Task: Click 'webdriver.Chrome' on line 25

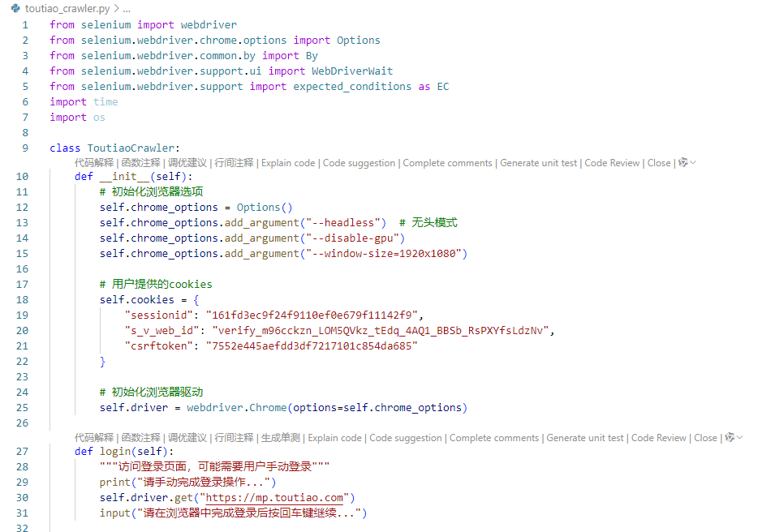Action: [x=237, y=408]
